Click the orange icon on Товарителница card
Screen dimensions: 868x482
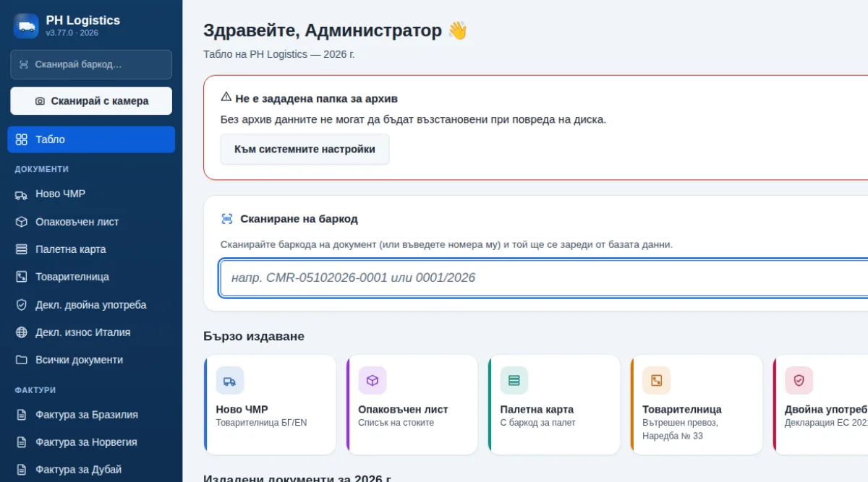point(657,381)
